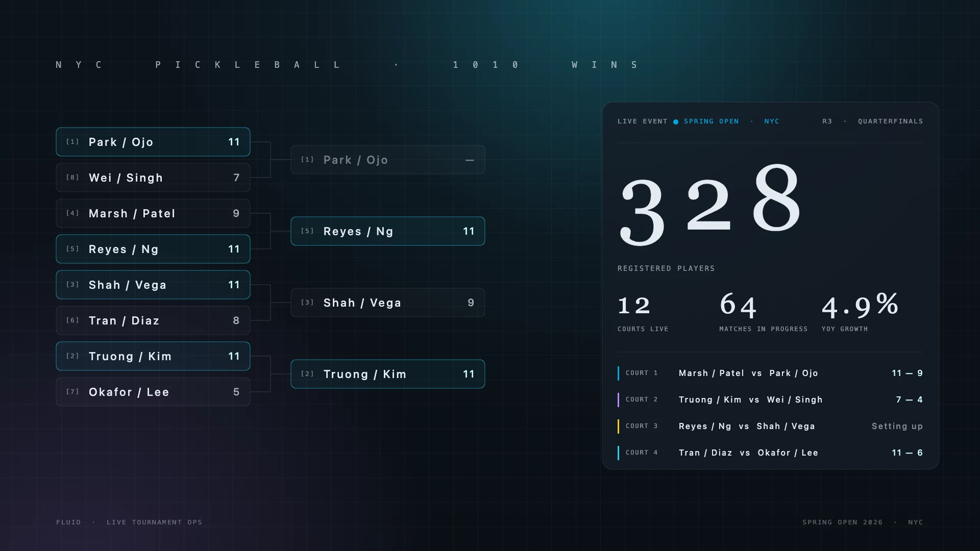The image size is (980, 551).
Task: Click the FLUID footer label
Action: coord(68,522)
